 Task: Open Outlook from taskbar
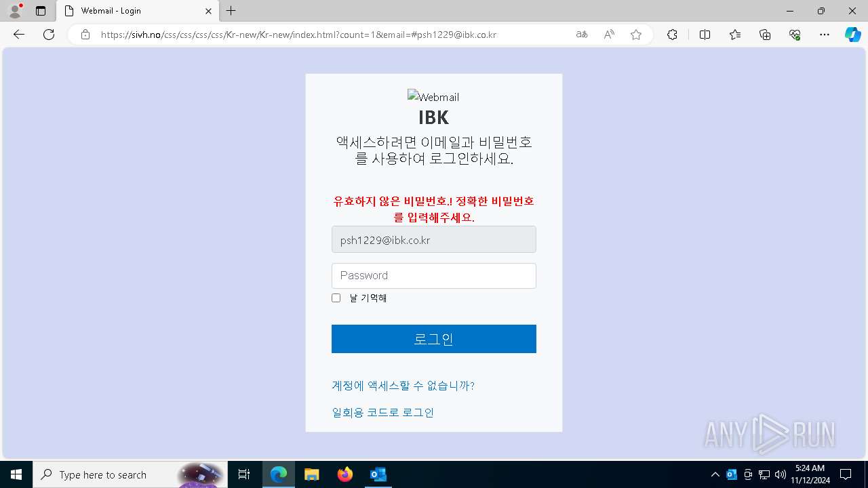[x=378, y=474]
